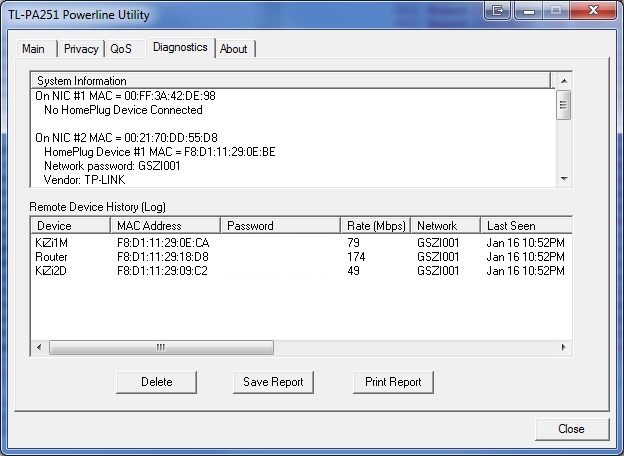Click the device log horizontal scrollbar thumb
This screenshot has height=456, width=624.
(160, 347)
